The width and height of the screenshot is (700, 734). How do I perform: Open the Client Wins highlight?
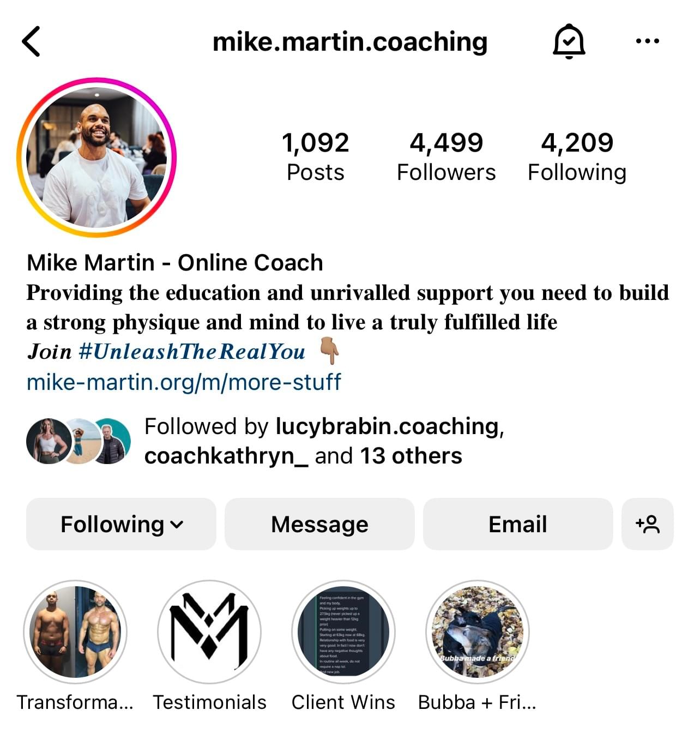[343, 632]
